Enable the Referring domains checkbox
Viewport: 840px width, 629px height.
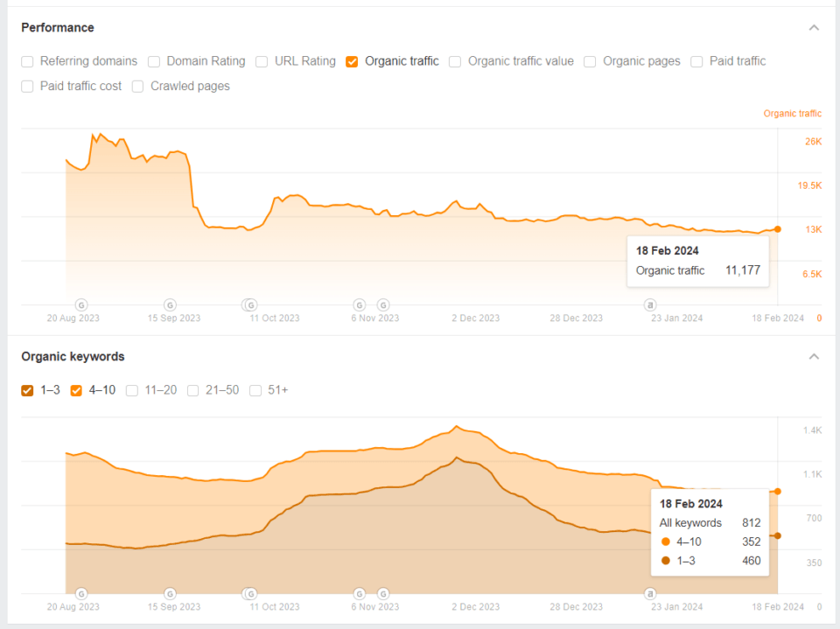[27, 61]
